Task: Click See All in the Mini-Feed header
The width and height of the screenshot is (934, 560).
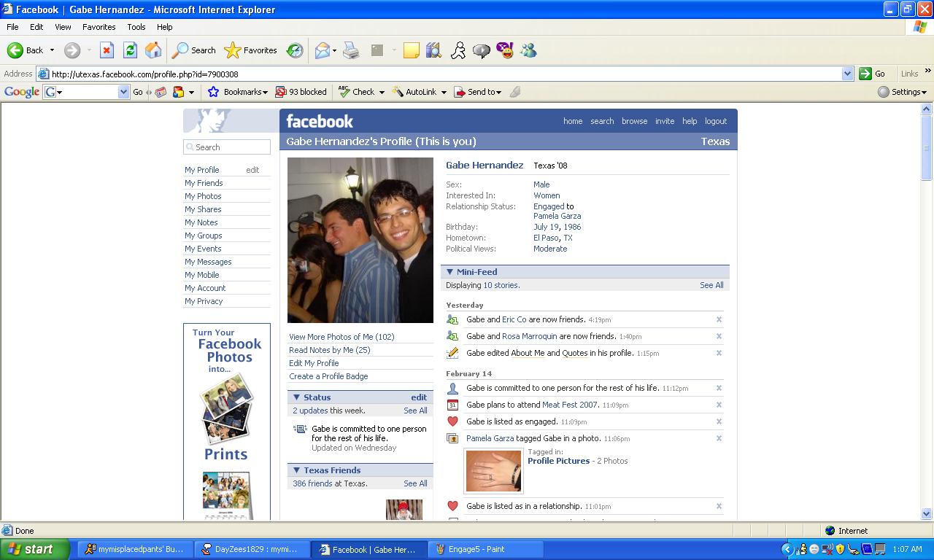Action: click(711, 285)
